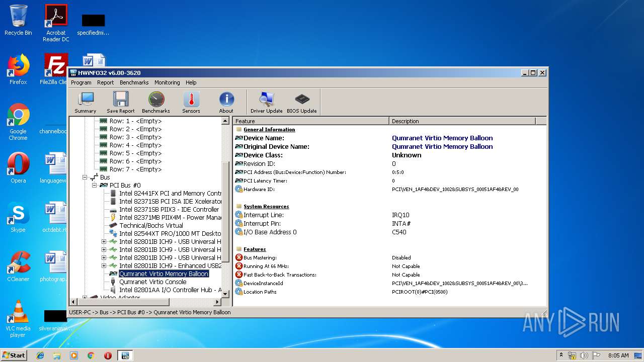The height and width of the screenshot is (362, 644).
Task: Select Qumranet Virtio Console item
Action: pyautogui.click(x=152, y=282)
